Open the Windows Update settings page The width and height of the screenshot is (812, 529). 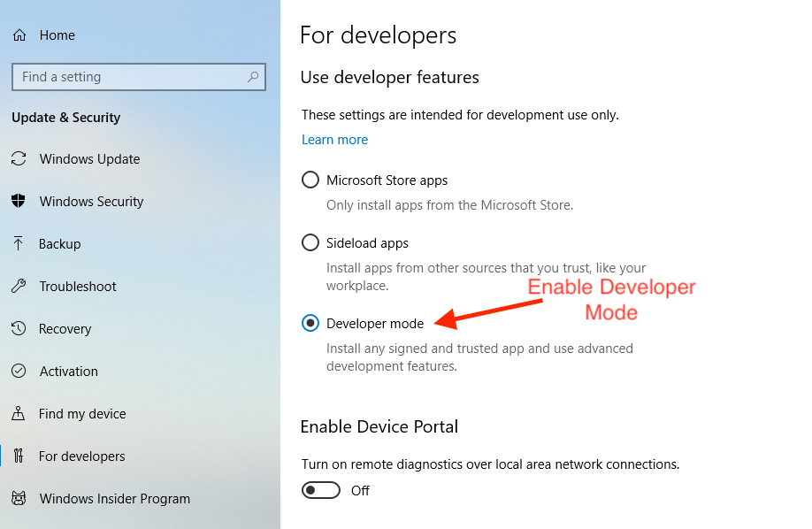click(x=89, y=159)
